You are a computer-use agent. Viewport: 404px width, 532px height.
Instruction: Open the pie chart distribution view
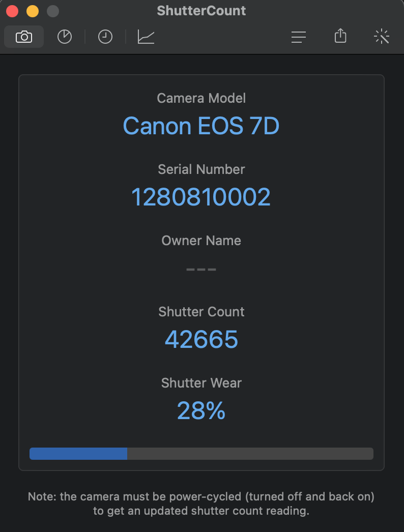65,37
